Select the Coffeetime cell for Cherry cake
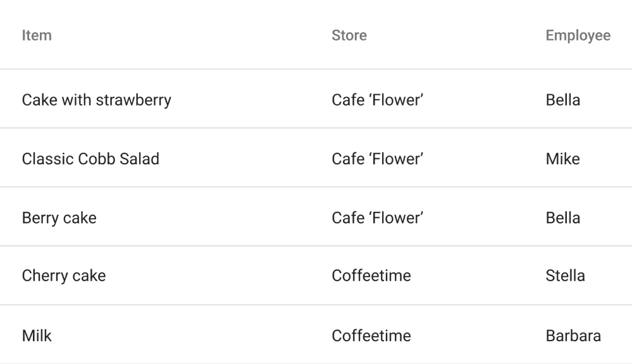Viewport: 632px width, 364px height. [371, 276]
